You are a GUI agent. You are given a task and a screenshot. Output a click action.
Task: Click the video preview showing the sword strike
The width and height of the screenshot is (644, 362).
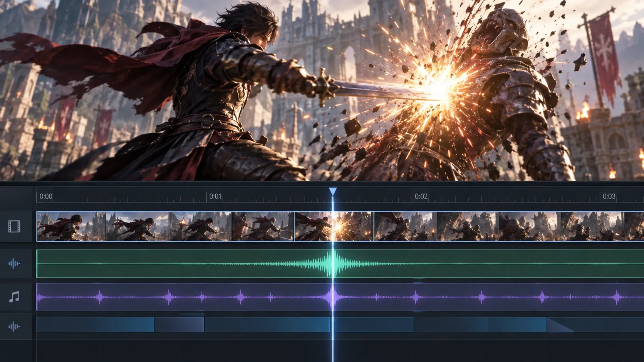[x=322, y=90]
